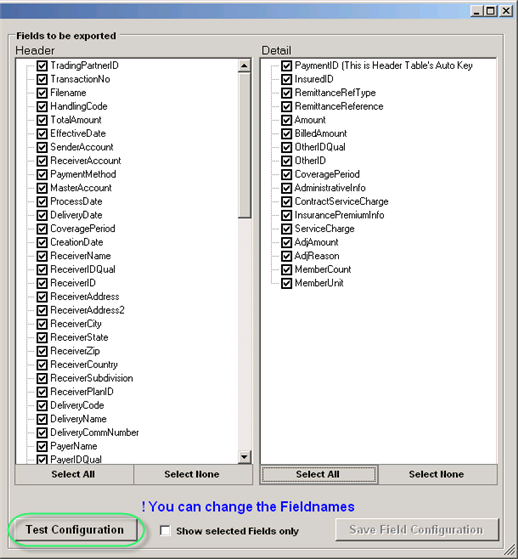
Task: Select the MemberCount field name
Action: click(323, 270)
